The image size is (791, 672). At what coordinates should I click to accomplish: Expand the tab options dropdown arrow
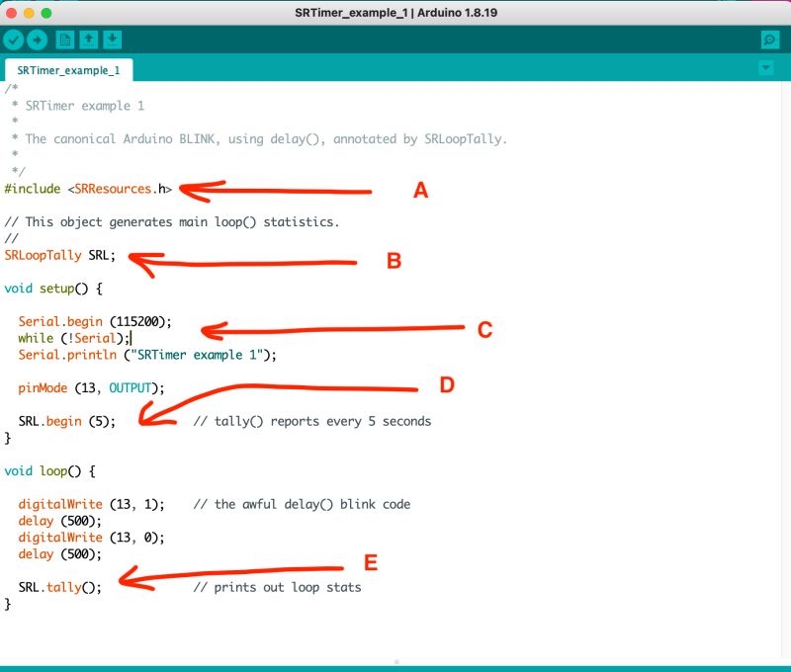pyautogui.click(x=765, y=67)
